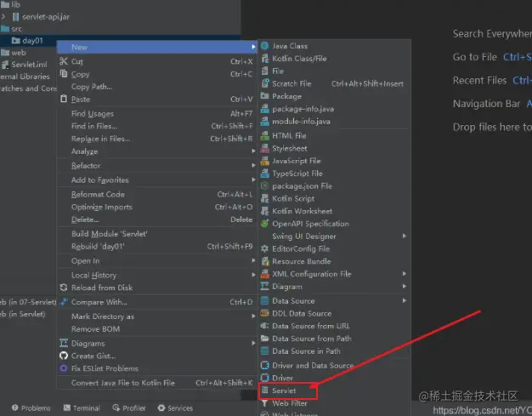Expand the Add to Favorites submenu arrow
The image size is (532, 416).
coord(253,180)
